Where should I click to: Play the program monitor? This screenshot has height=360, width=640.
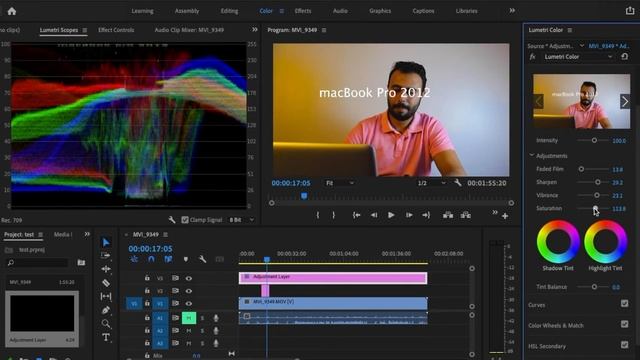pyautogui.click(x=391, y=215)
